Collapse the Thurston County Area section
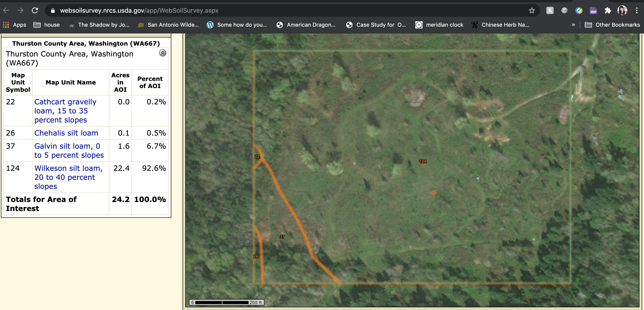 pyautogui.click(x=162, y=53)
